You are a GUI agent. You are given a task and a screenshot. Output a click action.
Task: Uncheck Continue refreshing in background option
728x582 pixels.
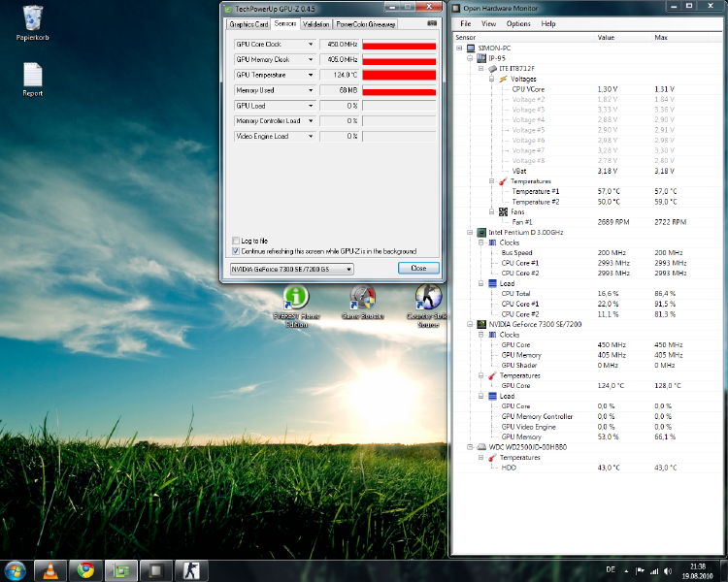tap(236, 251)
